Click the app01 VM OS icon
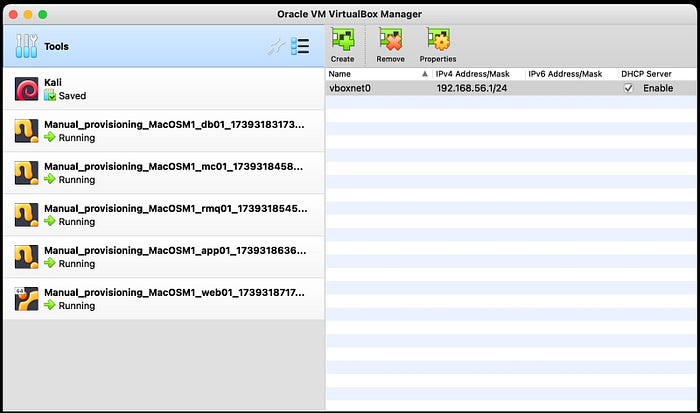This screenshot has height=413, width=700. coord(26,257)
